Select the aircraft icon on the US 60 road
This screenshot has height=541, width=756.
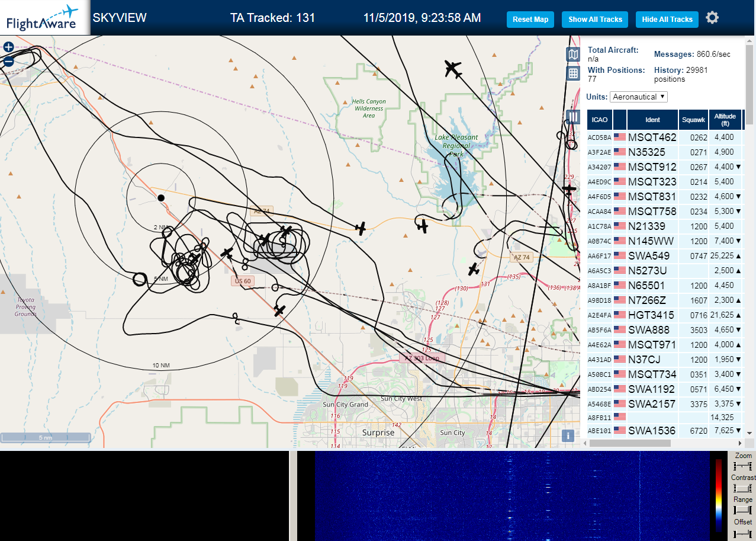point(279,310)
